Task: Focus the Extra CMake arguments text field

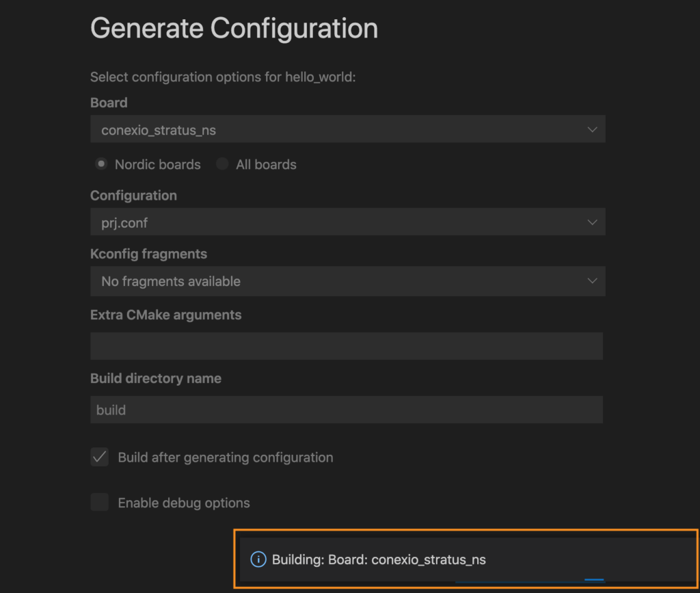Action: tap(347, 346)
